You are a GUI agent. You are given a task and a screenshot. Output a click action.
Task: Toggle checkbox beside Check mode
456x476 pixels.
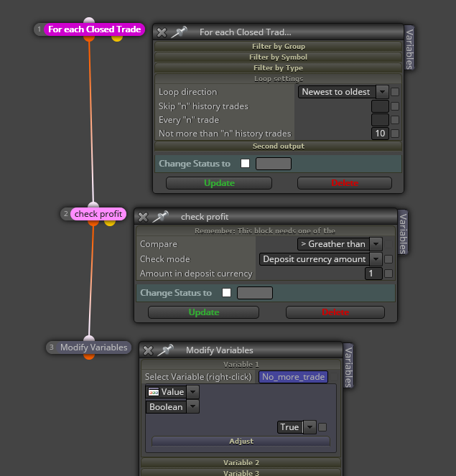coord(388,259)
